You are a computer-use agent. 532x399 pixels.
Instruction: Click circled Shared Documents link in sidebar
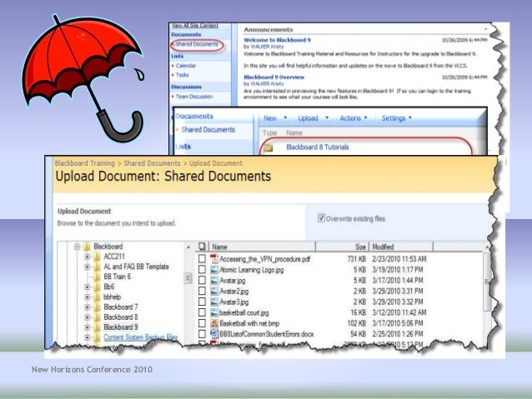[197, 44]
